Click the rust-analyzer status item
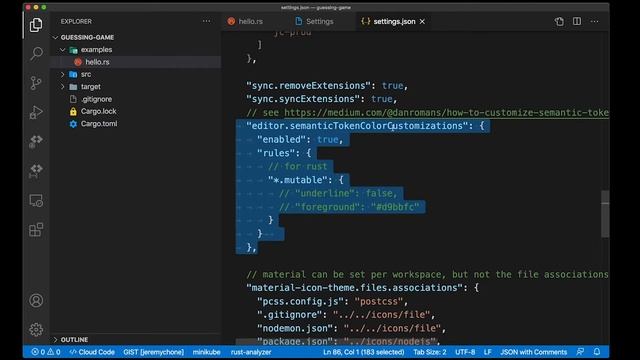This screenshot has width=640, height=360. click(251, 352)
